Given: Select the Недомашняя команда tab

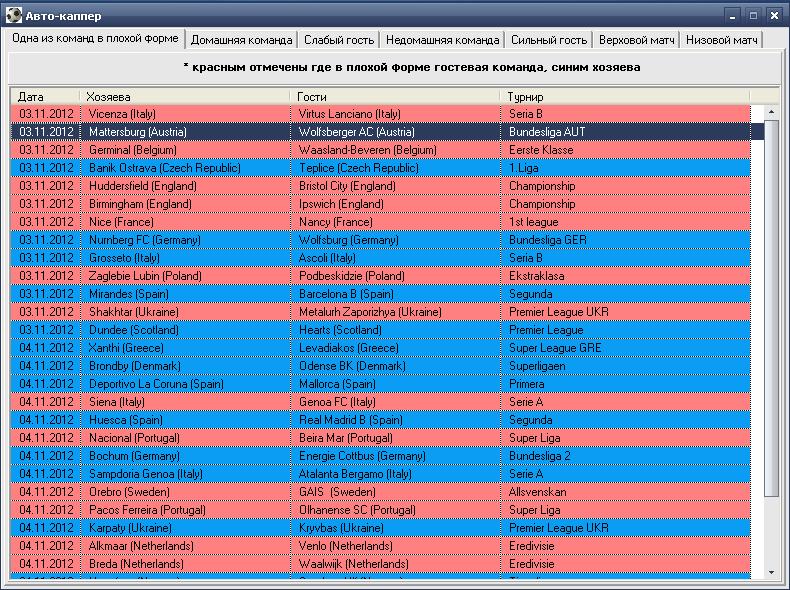Looking at the screenshot, I should pos(442,40).
